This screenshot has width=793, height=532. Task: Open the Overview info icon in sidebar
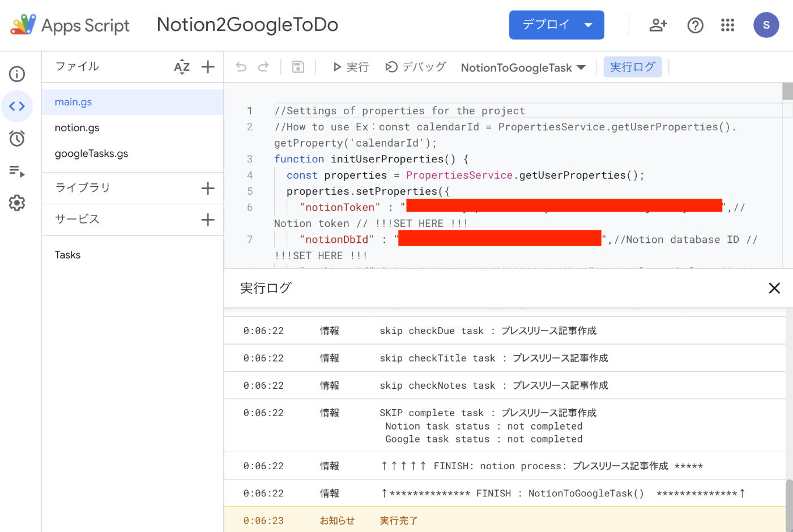click(17, 74)
